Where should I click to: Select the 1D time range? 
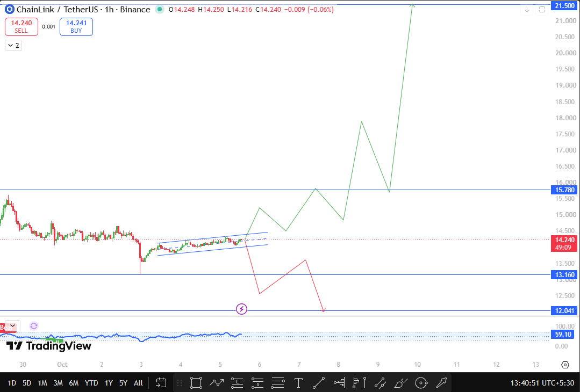pyautogui.click(x=12, y=383)
